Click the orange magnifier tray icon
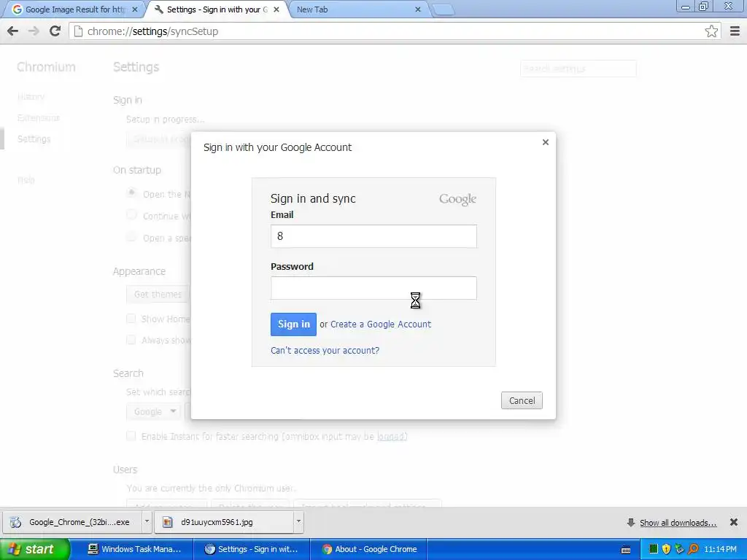747x560 pixels. pos(694,549)
